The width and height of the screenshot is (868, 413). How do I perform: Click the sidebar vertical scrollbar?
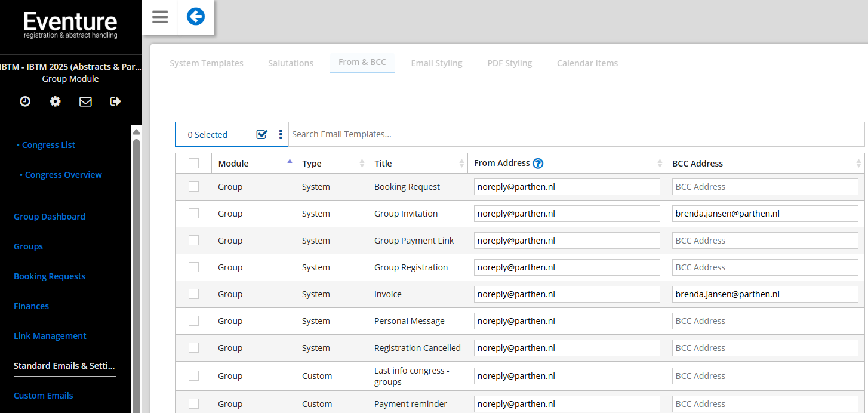pyautogui.click(x=137, y=275)
